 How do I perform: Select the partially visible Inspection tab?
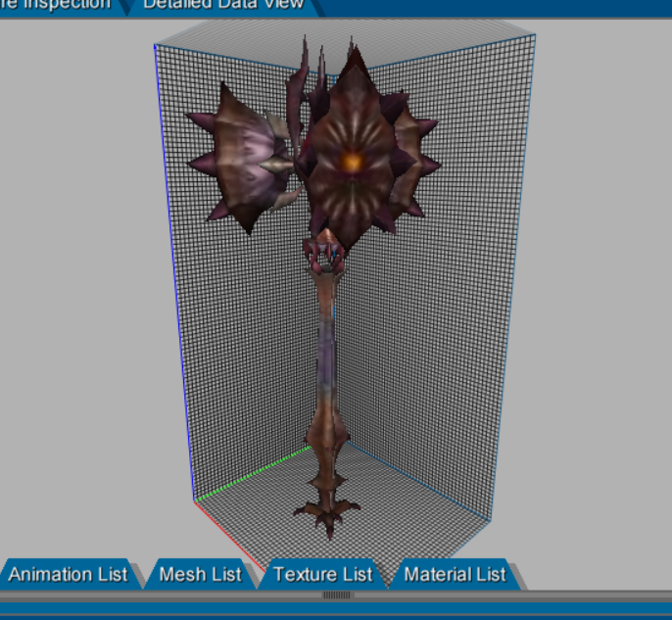point(55,5)
